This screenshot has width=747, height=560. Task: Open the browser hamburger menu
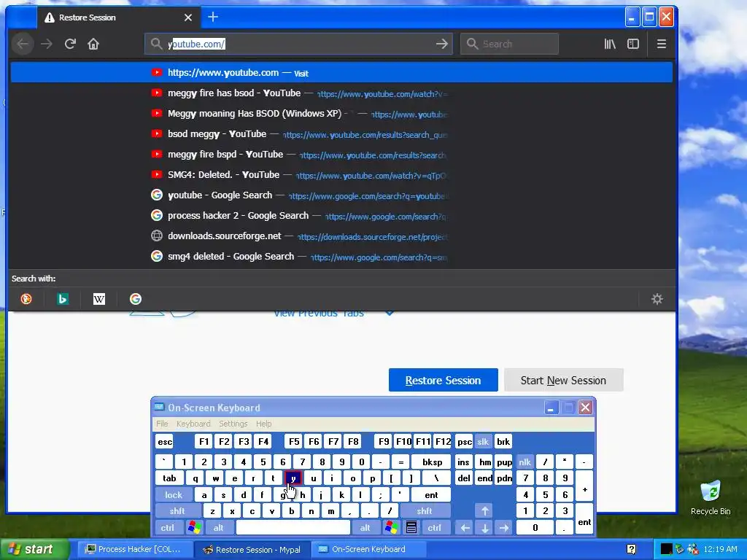pos(661,44)
